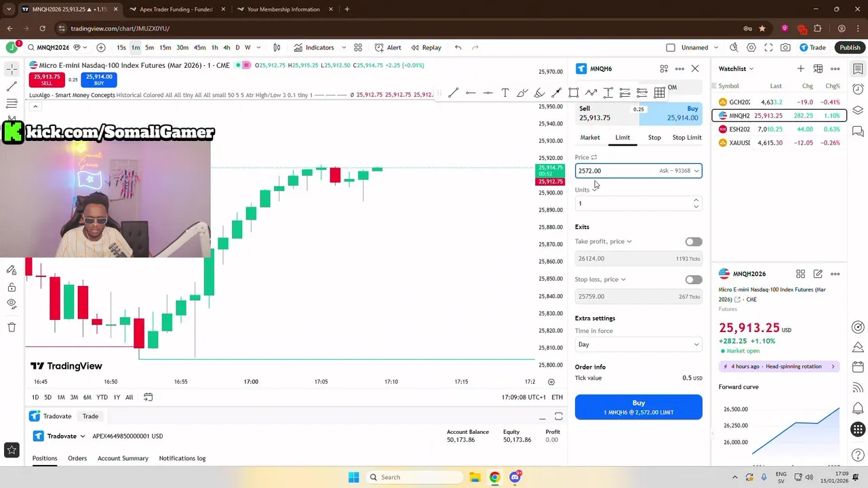
Task: Open File Explorer from the taskbar
Action: click(475, 477)
